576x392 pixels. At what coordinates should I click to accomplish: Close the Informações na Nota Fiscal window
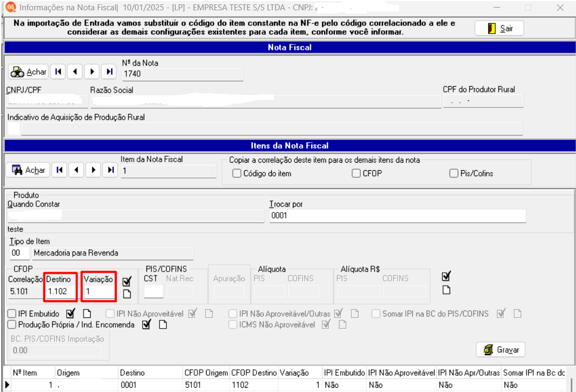(560, 8)
